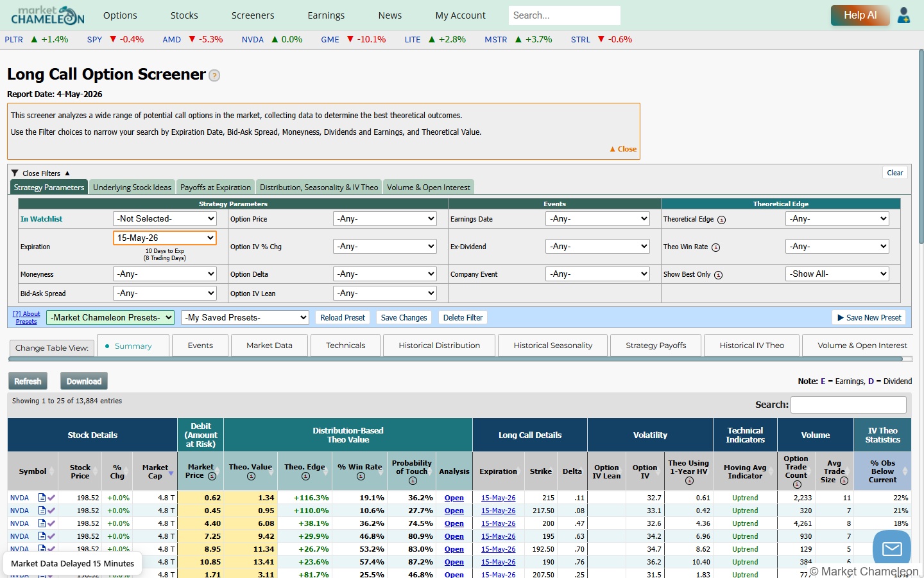924x578 pixels.
Task: Open the user account profile icon
Action: tap(903, 15)
